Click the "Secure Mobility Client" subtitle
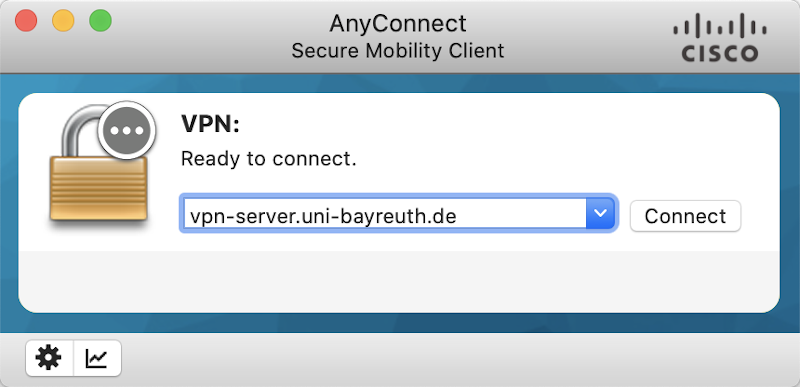 tap(397, 51)
